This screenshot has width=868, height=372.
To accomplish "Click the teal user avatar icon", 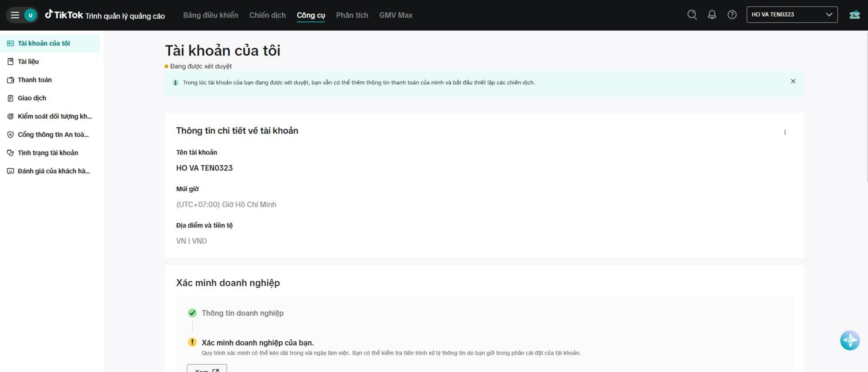I will pos(30,15).
